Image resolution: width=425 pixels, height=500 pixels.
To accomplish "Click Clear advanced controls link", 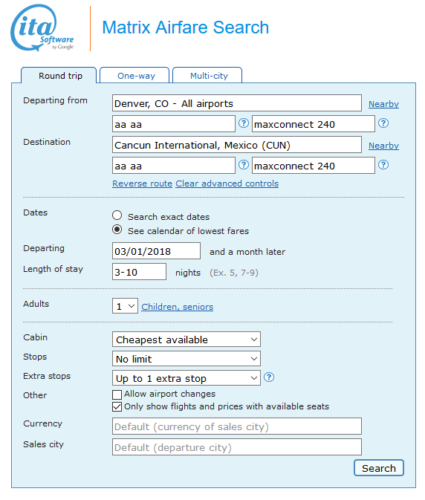I will [x=227, y=184].
